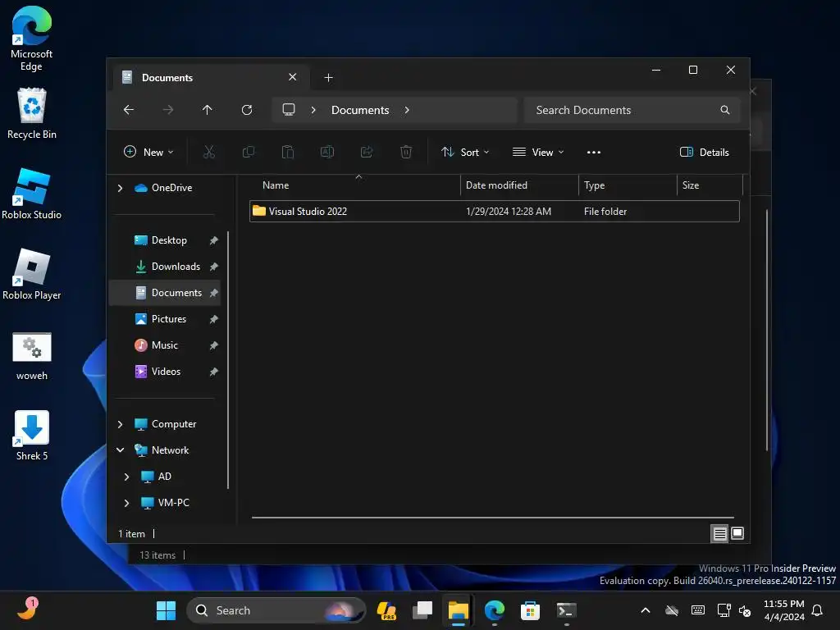Viewport: 840px width, 630px height.
Task: Click Documents in the address bar
Action: pyautogui.click(x=360, y=110)
